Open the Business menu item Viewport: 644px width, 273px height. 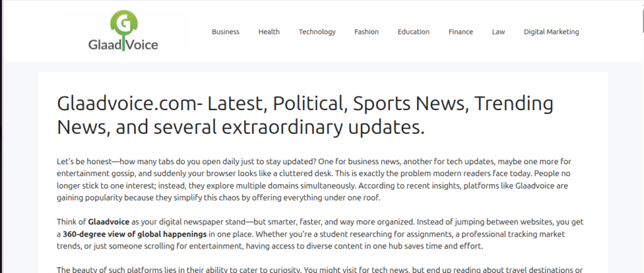click(226, 31)
